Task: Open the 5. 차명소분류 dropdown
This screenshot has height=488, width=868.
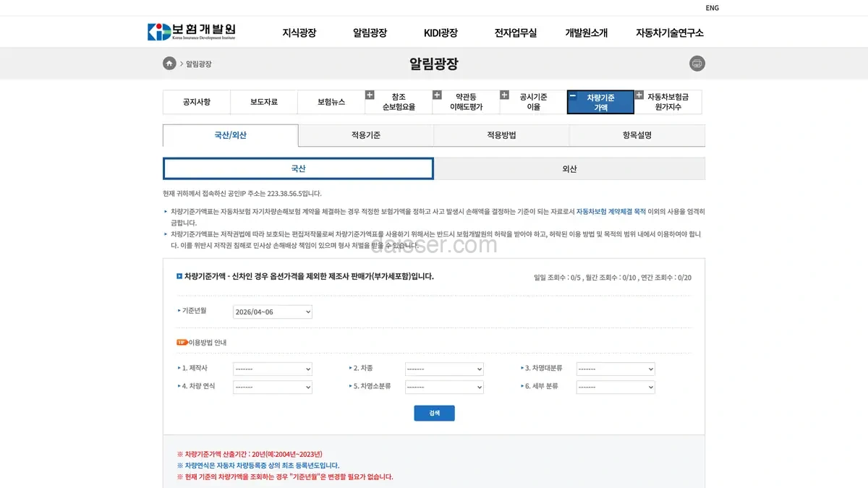Action: click(x=444, y=387)
